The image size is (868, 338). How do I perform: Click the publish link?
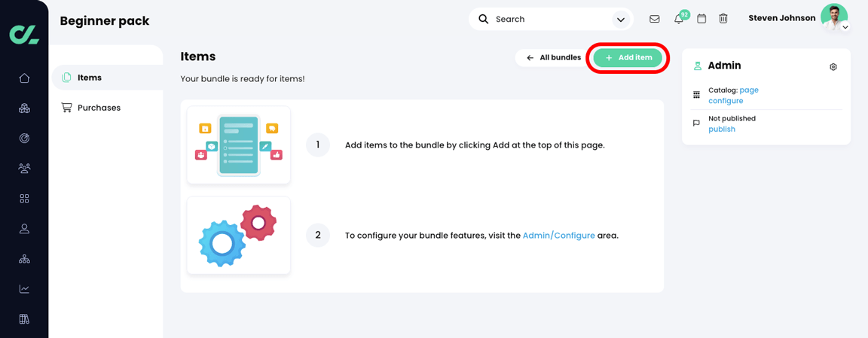(722, 129)
